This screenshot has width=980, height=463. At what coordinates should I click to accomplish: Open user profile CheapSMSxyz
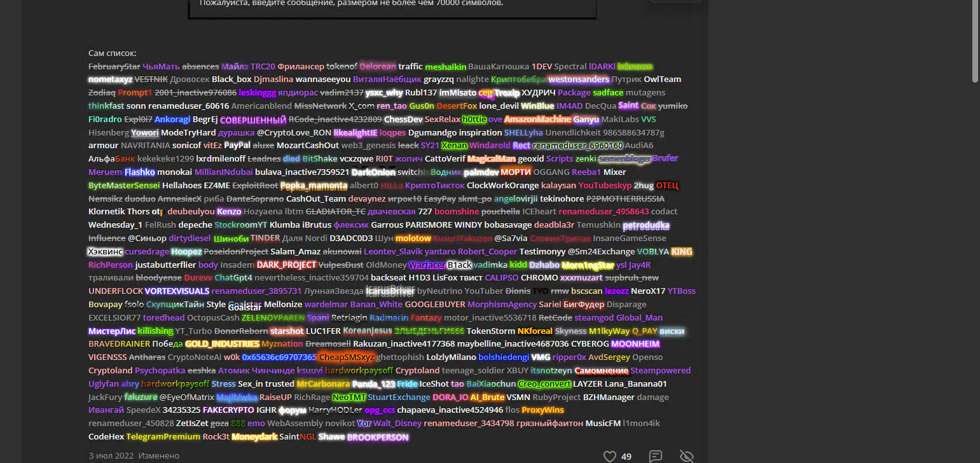(347, 357)
